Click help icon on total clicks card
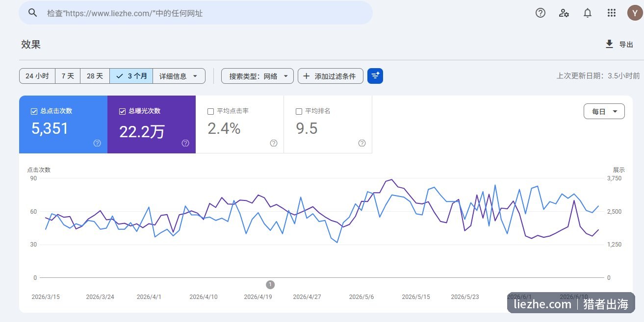Image resolution: width=644 pixels, height=322 pixels. (x=97, y=143)
